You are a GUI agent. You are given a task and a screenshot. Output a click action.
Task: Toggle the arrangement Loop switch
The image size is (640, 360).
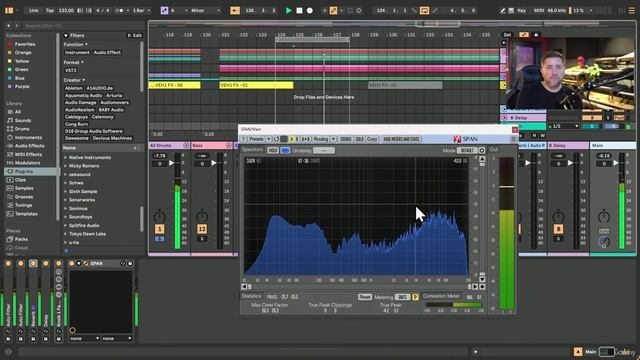[424, 11]
